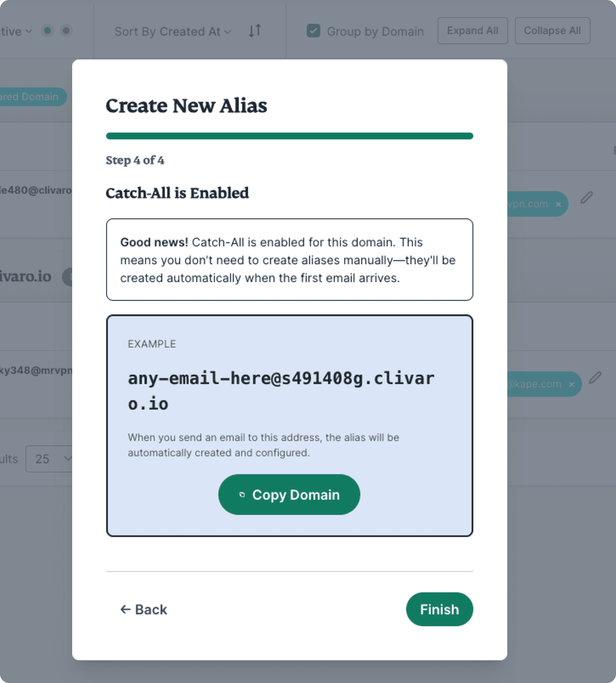Open the Sort By Created At dropdown
This screenshot has width=616, height=683.
(x=172, y=32)
